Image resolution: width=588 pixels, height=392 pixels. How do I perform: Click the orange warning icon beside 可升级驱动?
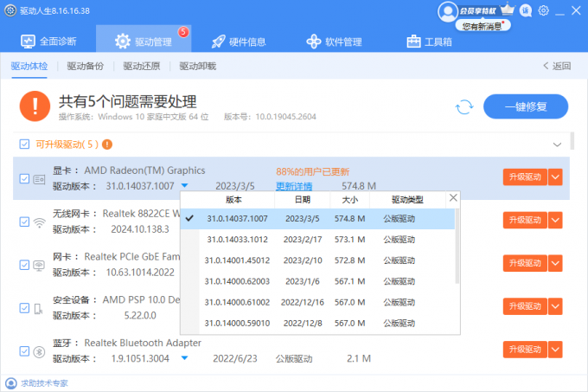pos(107,145)
